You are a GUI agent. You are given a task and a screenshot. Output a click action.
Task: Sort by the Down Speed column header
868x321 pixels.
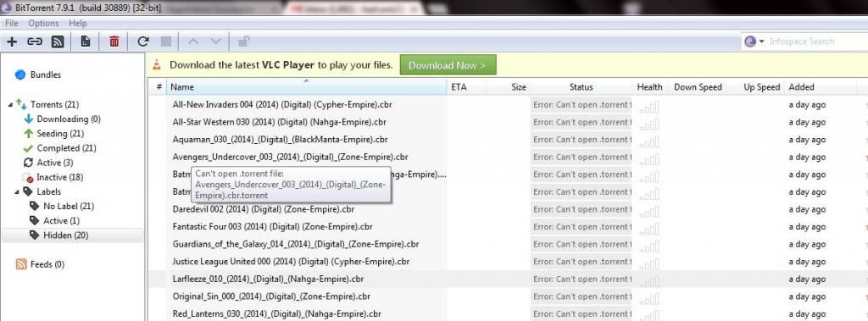pos(698,87)
